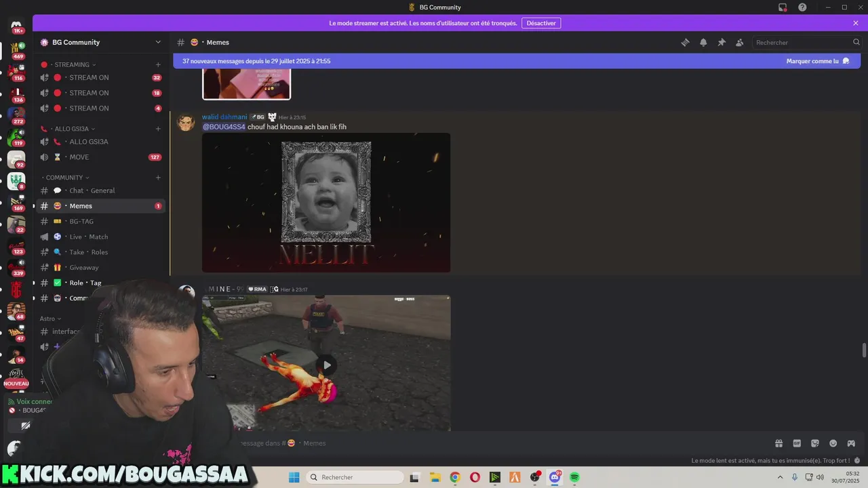Collapse the STREAMING category
The width and height of the screenshot is (868, 488).
(x=71, y=64)
